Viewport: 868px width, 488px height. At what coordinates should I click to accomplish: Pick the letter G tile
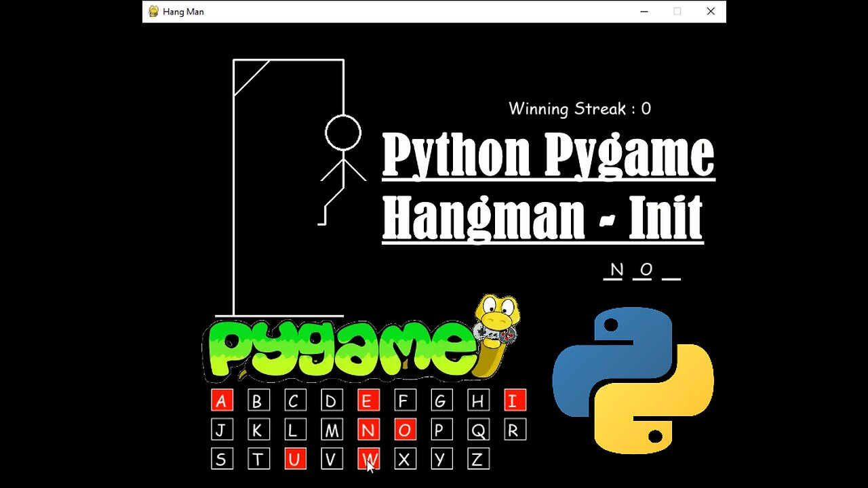coord(441,401)
